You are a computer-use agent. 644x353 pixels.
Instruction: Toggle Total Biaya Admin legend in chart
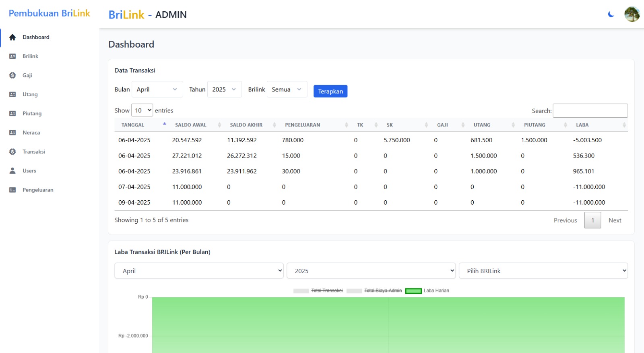click(x=374, y=291)
